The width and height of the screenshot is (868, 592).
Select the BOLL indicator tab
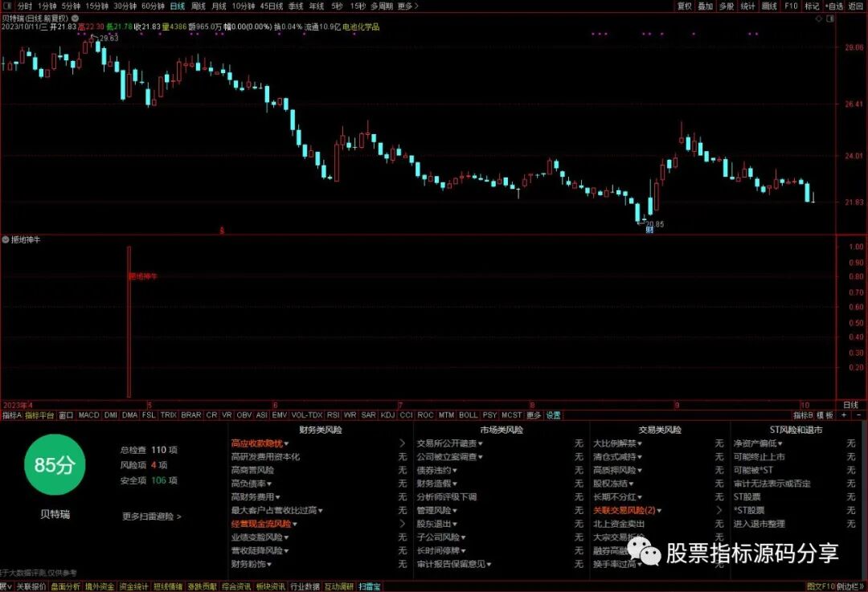(469, 415)
